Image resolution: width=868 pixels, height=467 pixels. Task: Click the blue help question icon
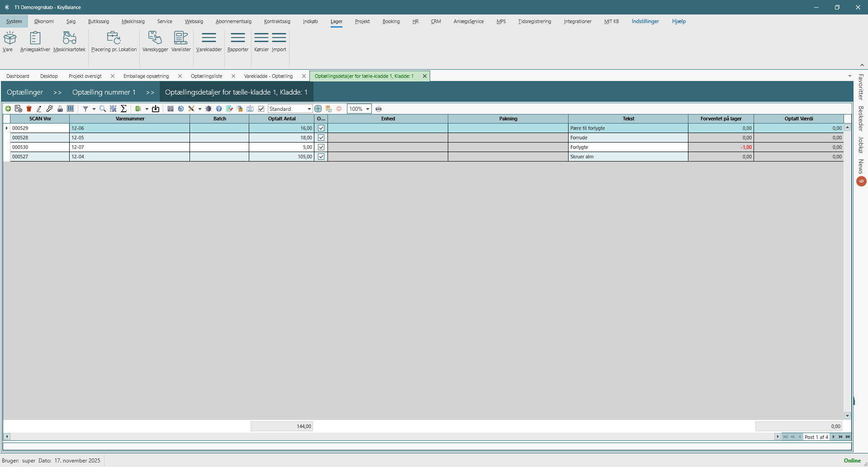219,109
